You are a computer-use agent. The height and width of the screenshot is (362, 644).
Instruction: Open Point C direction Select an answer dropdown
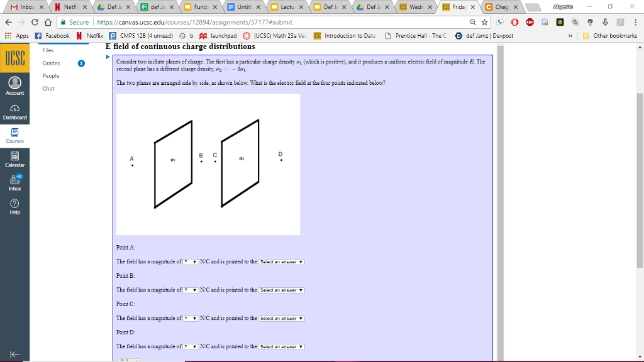(x=281, y=319)
